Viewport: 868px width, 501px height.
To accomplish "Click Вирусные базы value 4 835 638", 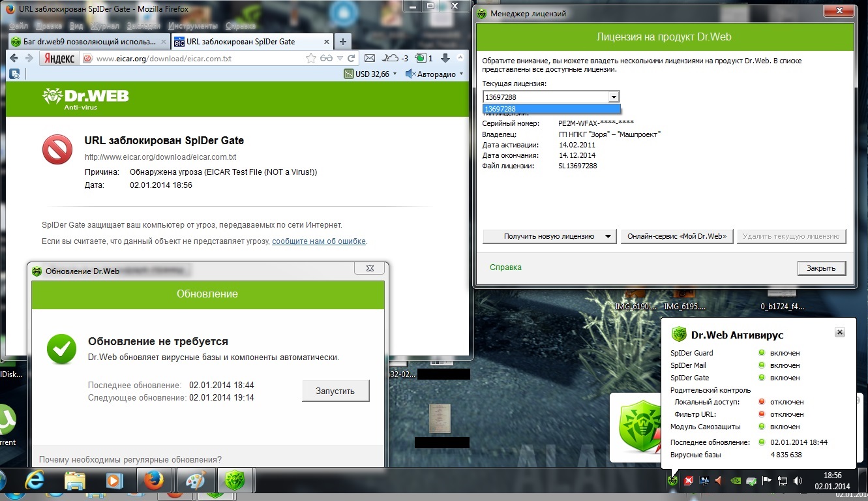I will 786,455.
